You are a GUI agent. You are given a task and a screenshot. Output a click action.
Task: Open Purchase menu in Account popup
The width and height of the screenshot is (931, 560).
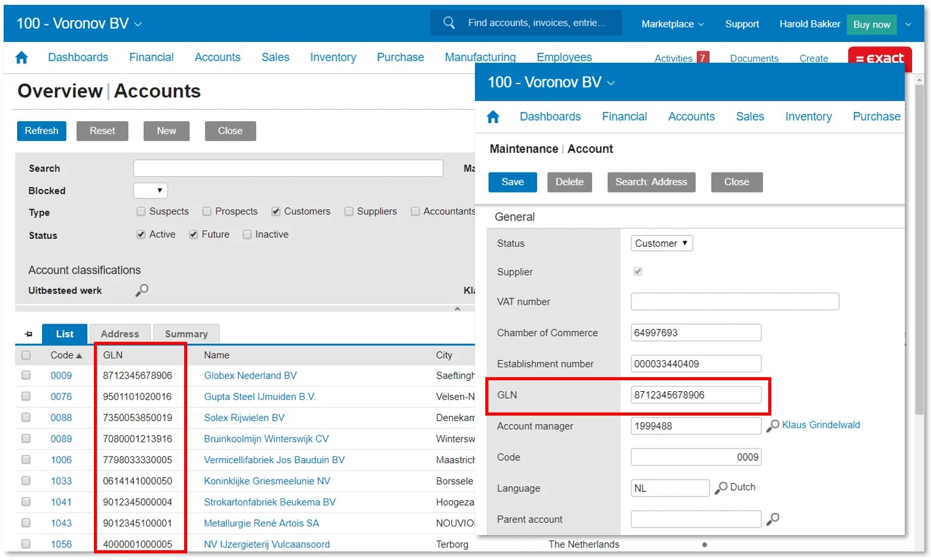pos(877,116)
